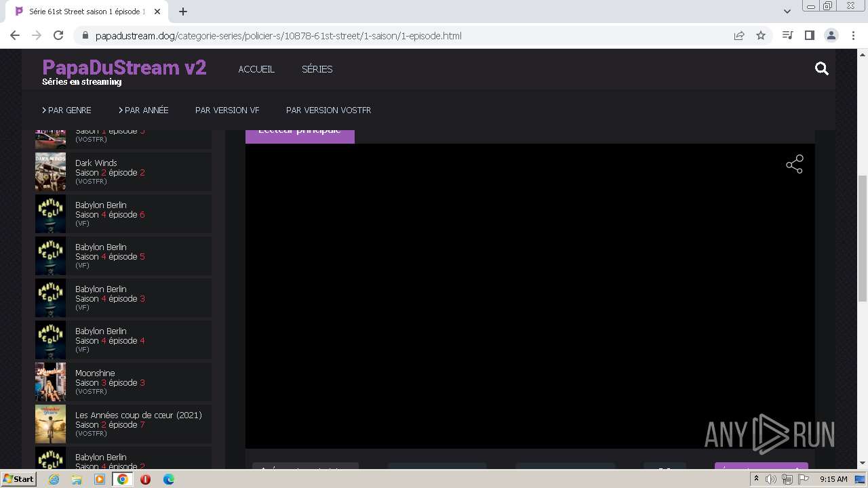Open Dark Winds Saison 2 épisode 2
Viewport: 868px width, 488px height.
coord(123,171)
